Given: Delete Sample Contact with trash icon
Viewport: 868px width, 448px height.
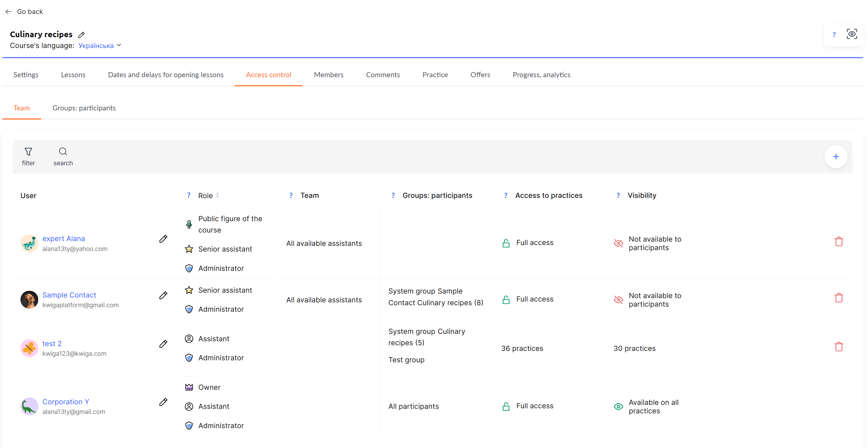Looking at the screenshot, I should (838, 298).
